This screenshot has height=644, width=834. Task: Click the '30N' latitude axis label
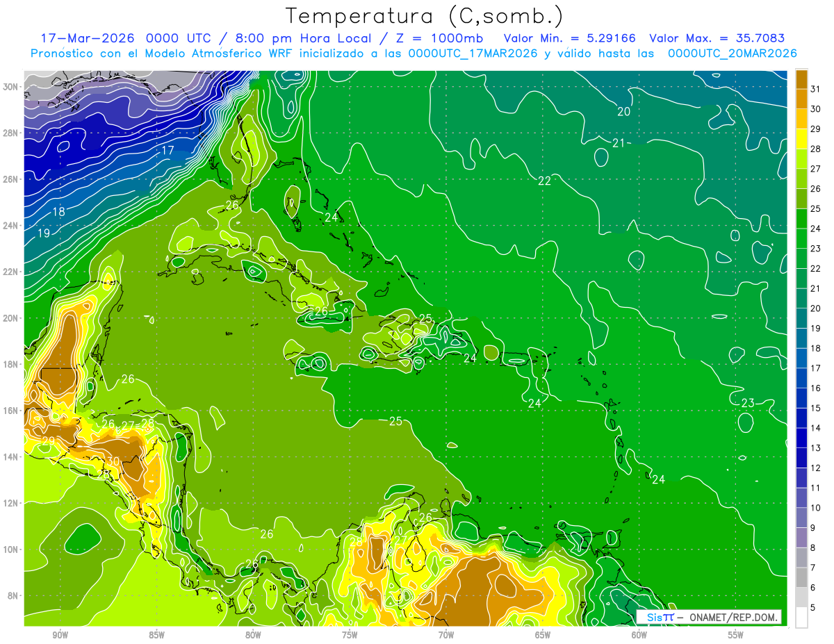click(x=10, y=87)
